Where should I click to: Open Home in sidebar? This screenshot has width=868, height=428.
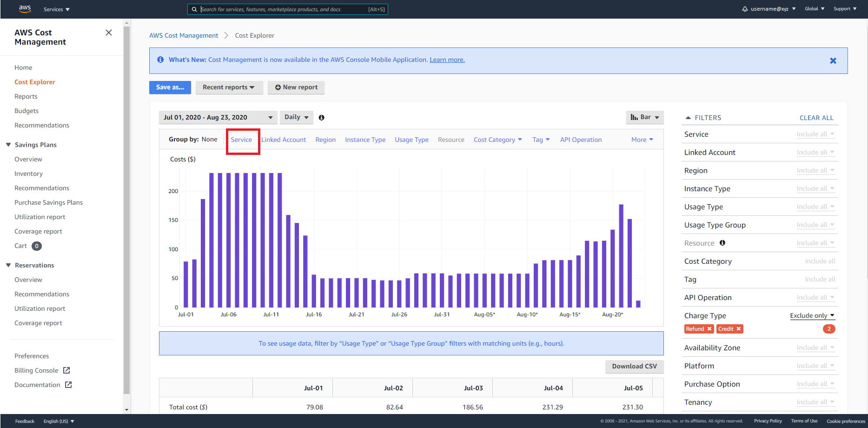(23, 67)
